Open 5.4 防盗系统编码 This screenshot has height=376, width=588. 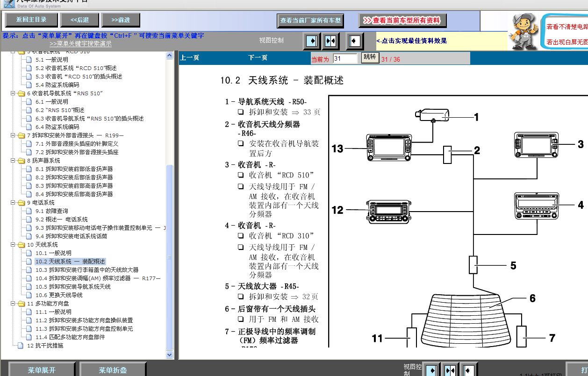pyautogui.click(x=57, y=85)
